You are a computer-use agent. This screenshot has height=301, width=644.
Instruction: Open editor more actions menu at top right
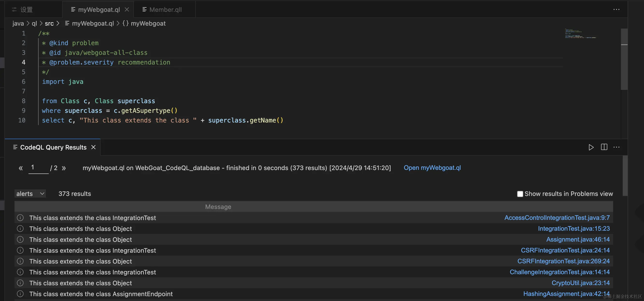(616, 9)
